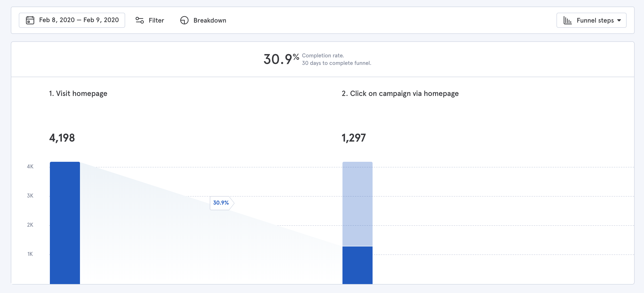Viewport: 644px width, 293px height.
Task: Click the Filter button
Action: pos(156,20)
